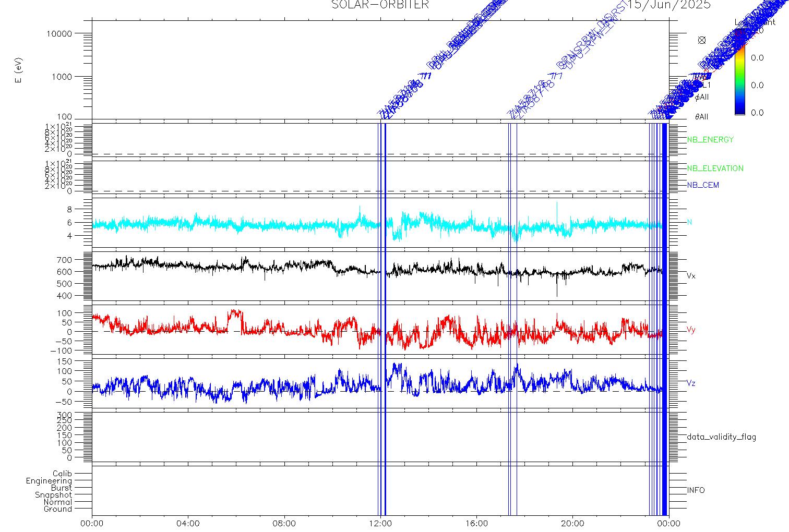Click the 15/Jun/2025 date label
The image size is (789, 532).
(669, 5)
